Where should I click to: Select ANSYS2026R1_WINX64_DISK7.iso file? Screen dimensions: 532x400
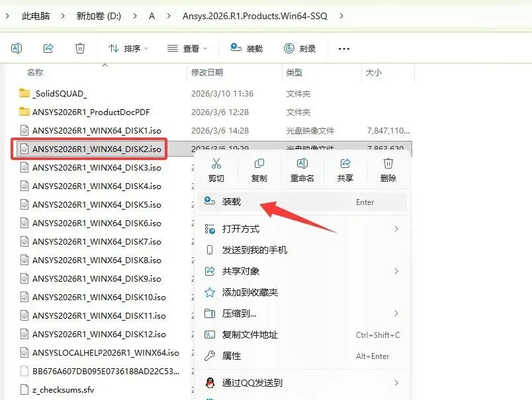97,242
